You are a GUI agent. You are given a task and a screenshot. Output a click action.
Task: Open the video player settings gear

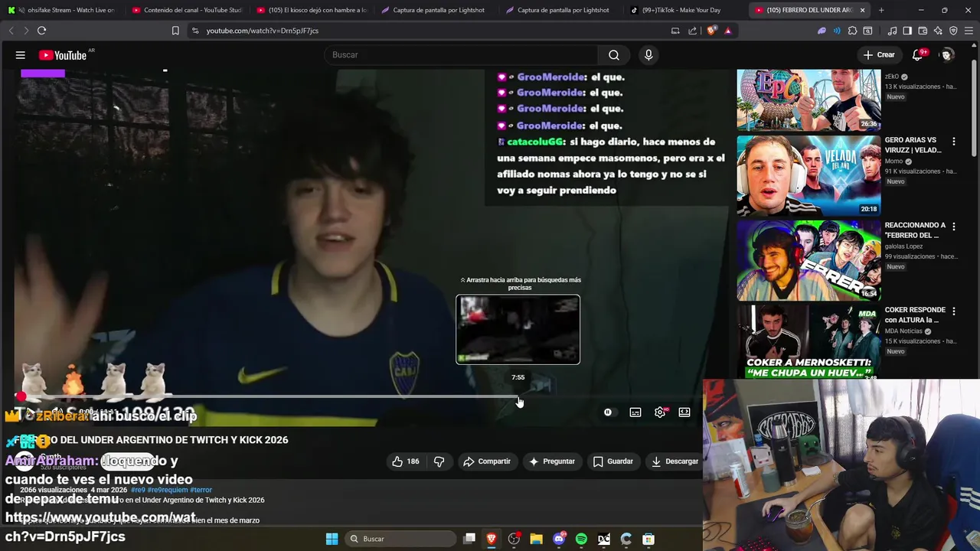pos(660,412)
